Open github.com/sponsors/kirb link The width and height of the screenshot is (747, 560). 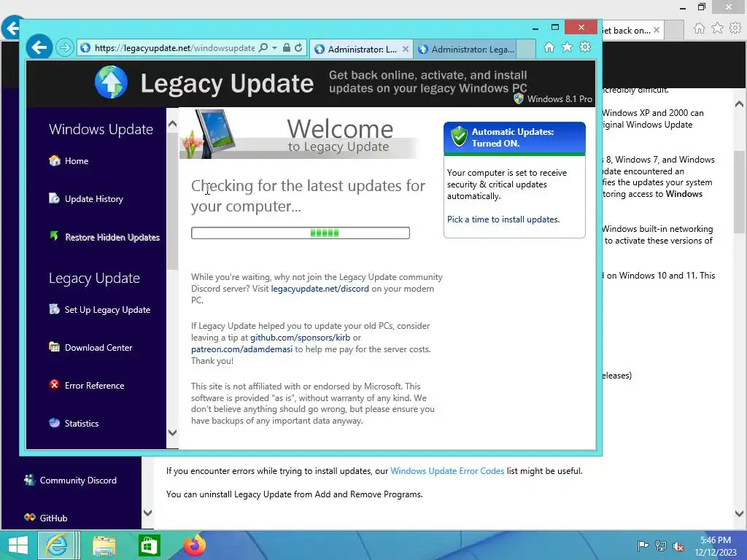point(300,338)
